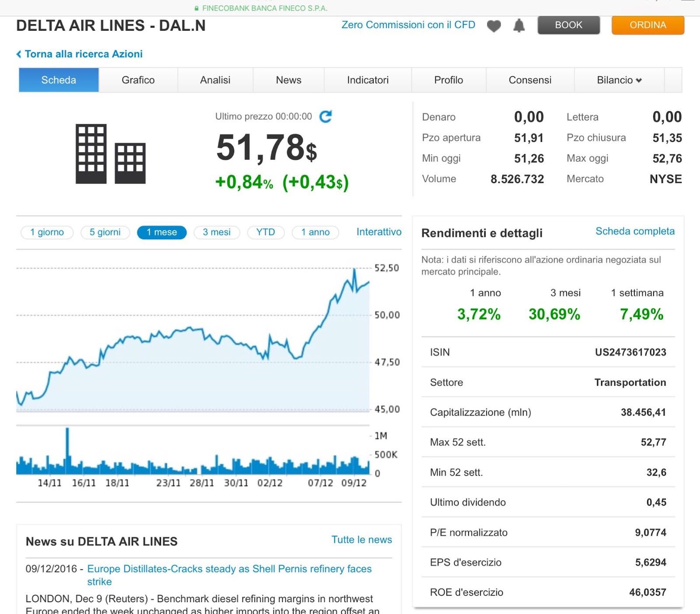Screen dimensions: 700x614
Task: Click the Min oggi value 51,26
Action: pyautogui.click(x=529, y=158)
